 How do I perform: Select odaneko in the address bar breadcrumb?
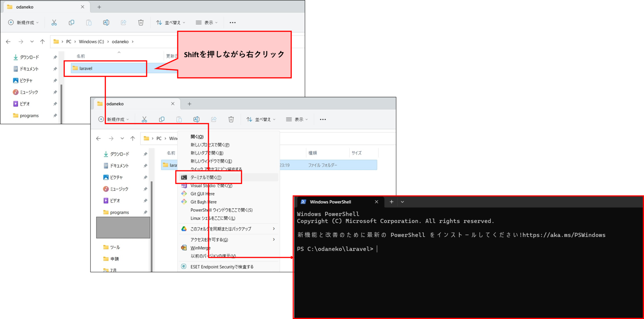[x=120, y=41]
